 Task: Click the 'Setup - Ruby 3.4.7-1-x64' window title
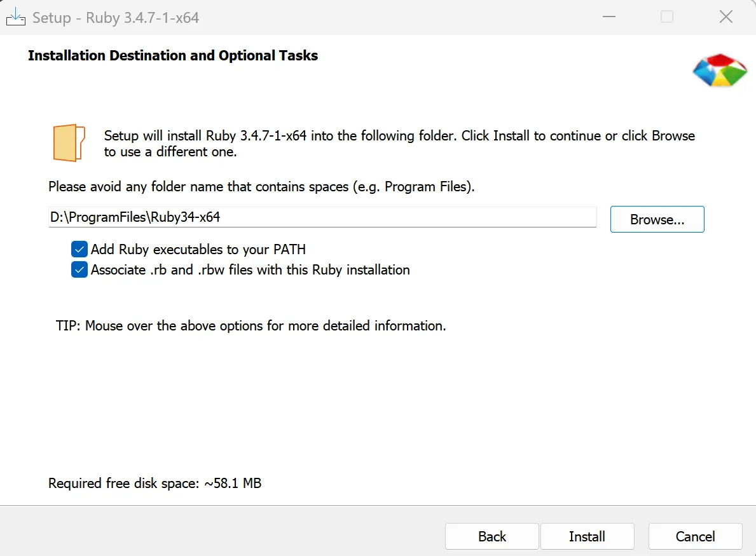tap(116, 18)
